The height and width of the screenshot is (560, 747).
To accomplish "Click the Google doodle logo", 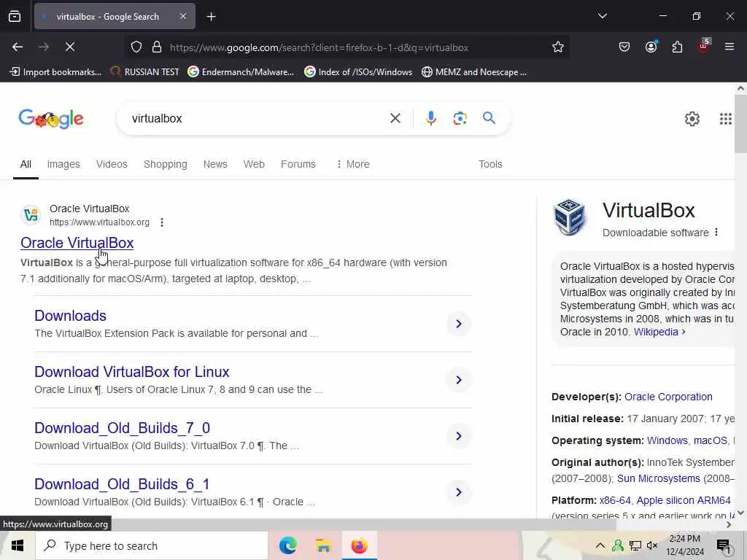I will (51, 119).
